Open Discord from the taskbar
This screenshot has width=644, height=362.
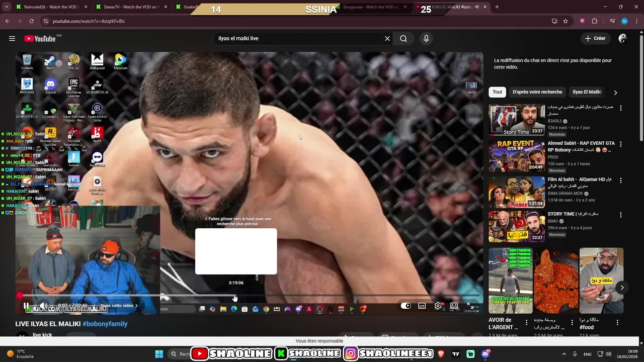(486, 354)
